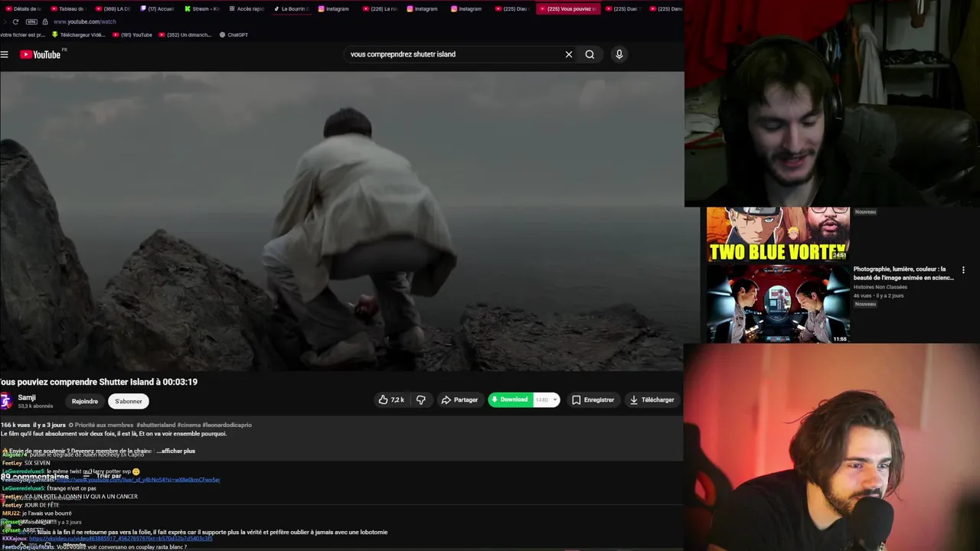Select the youtube.com/watch address bar
The height and width of the screenshot is (551, 980).
click(x=85, y=21)
